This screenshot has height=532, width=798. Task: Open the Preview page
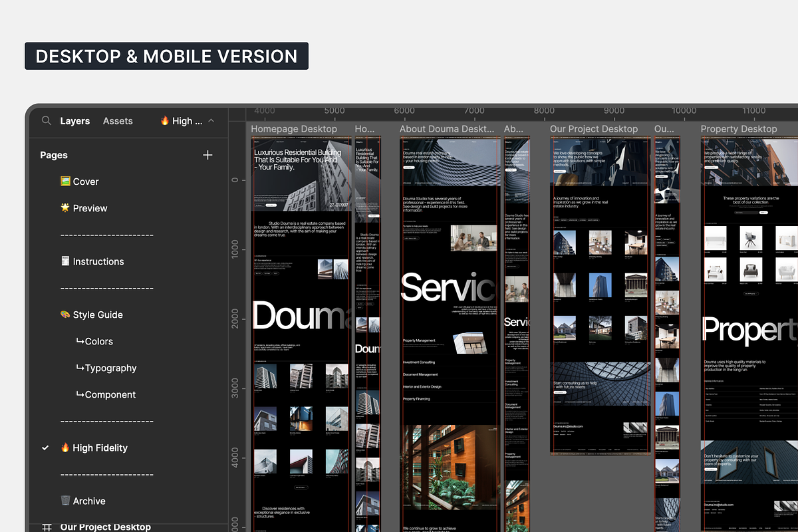(x=83, y=208)
